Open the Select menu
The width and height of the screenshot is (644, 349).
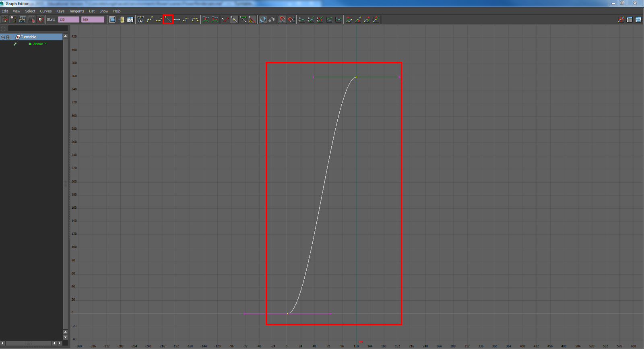30,11
